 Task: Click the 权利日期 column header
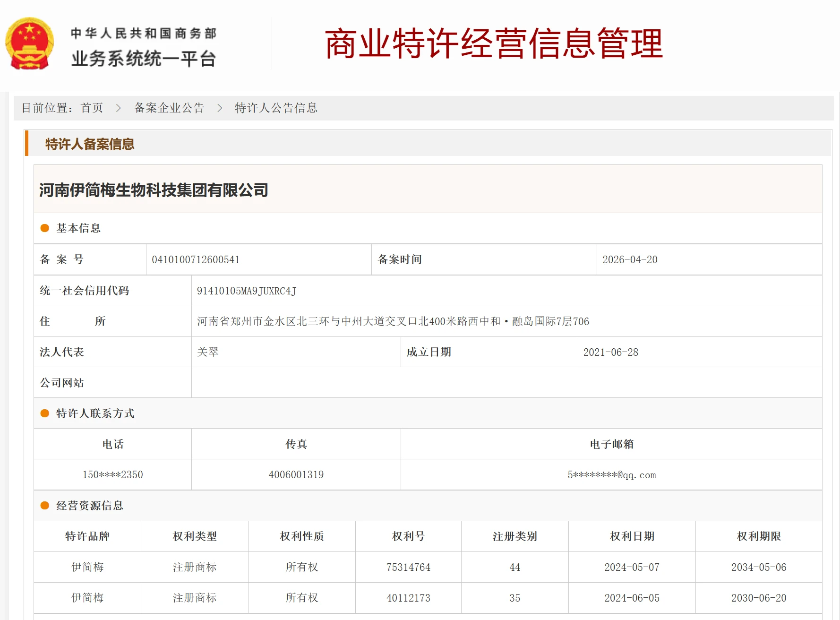pyautogui.click(x=632, y=536)
